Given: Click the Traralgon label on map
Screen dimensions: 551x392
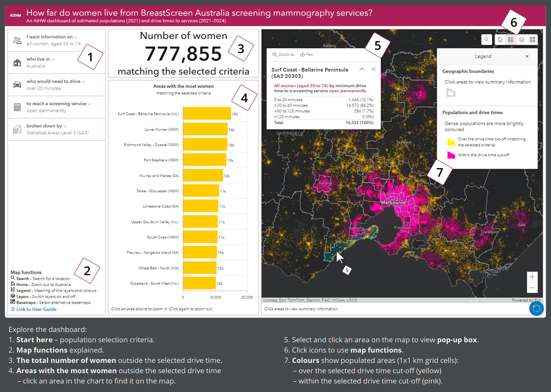Looking at the screenshot, I should pyautogui.click(x=489, y=232).
